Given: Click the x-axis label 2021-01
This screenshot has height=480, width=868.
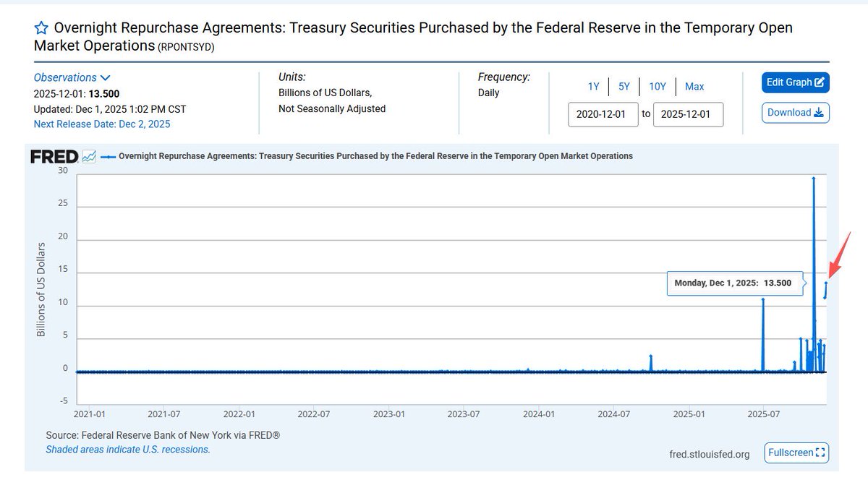Looking at the screenshot, I should pos(90,414).
